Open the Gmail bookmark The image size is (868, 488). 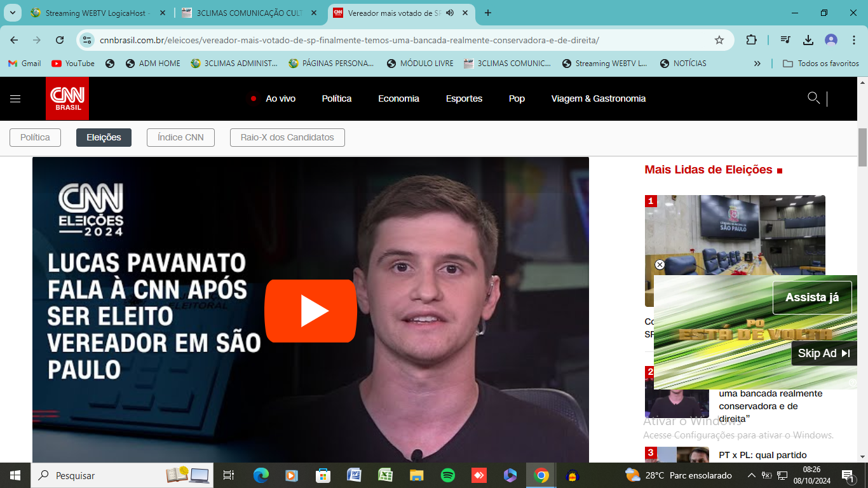pyautogui.click(x=25, y=64)
